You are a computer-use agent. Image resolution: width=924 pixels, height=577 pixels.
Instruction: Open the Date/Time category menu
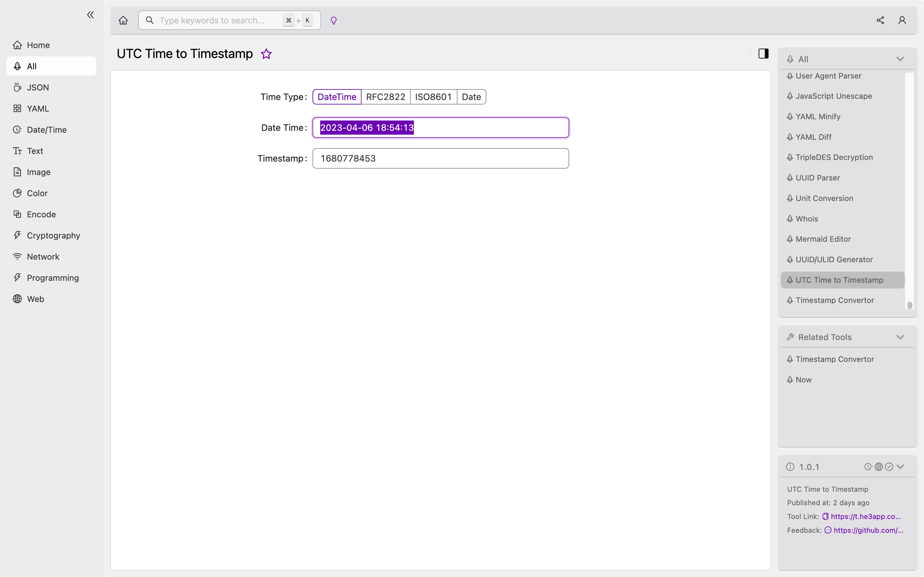(x=46, y=129)
